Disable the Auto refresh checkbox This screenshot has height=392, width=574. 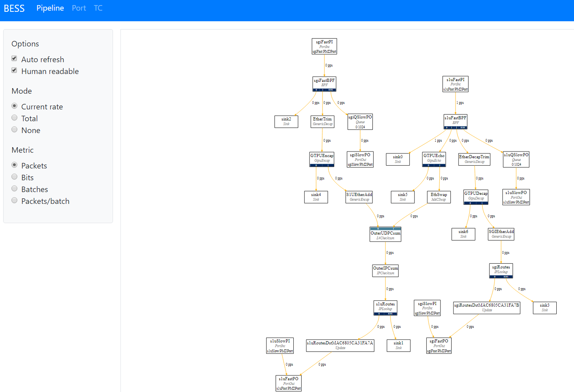tap(14, 59)
